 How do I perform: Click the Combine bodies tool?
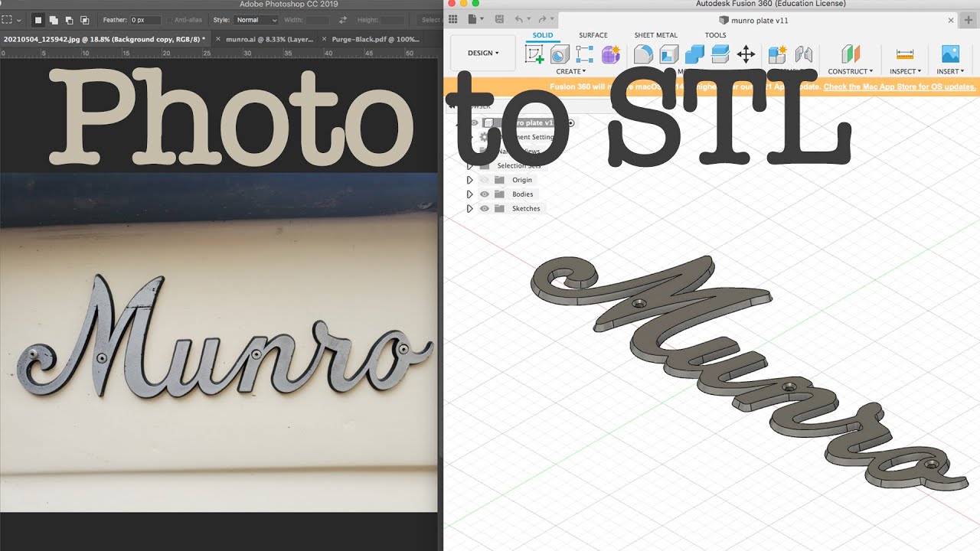pyautogui.click(x=694, y=54)
